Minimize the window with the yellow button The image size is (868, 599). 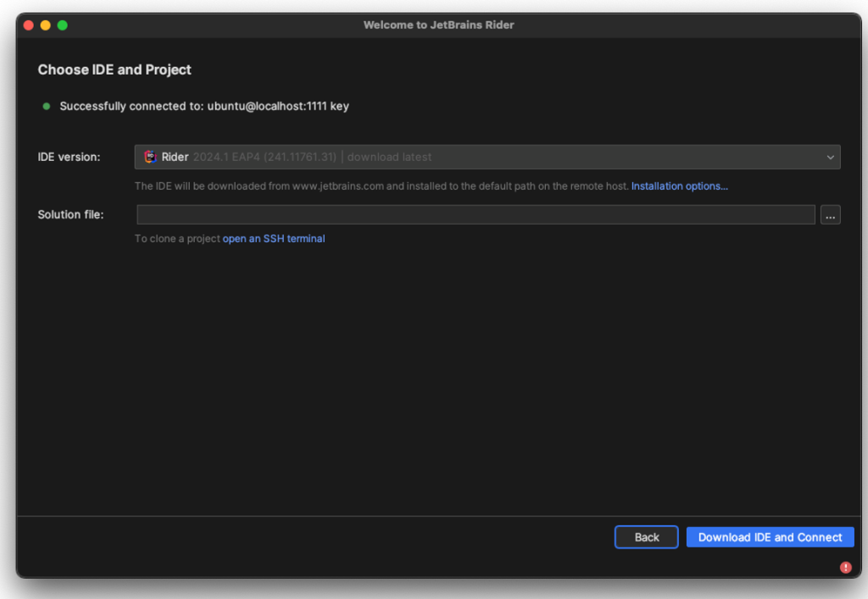tap(45, 25)
